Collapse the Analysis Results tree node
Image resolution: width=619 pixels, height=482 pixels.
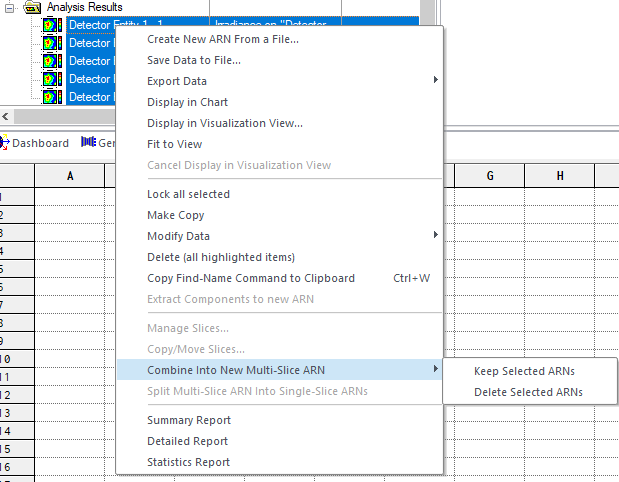[11, 6]
